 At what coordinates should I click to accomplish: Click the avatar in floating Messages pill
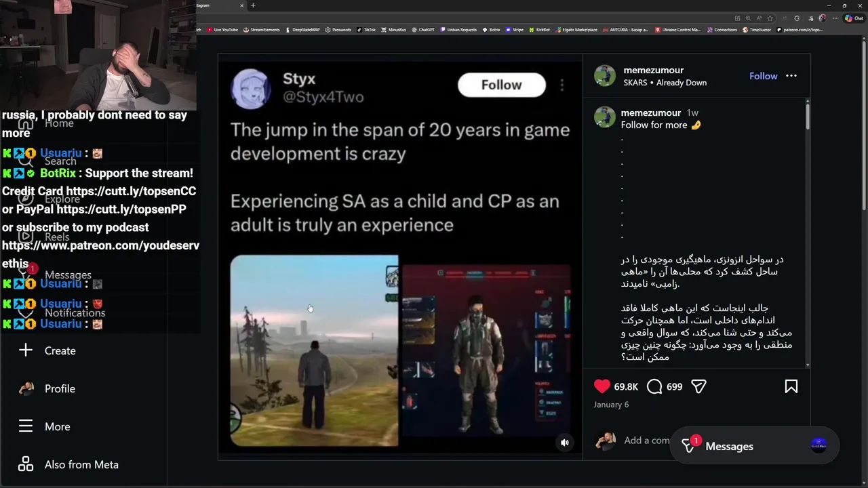818,445
